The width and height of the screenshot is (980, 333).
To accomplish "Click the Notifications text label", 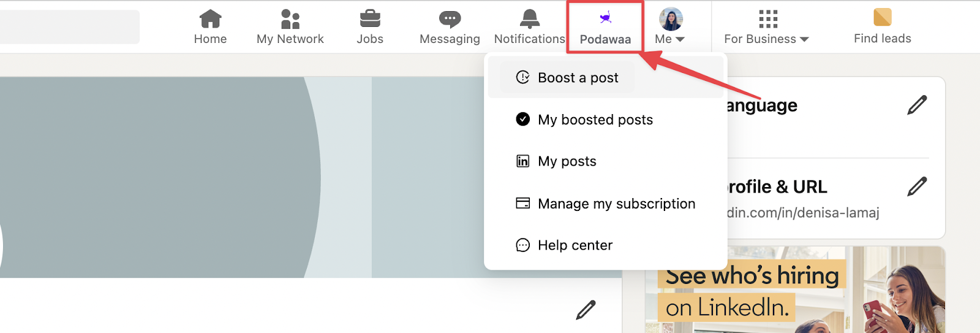I will click(x=530, y=39).
